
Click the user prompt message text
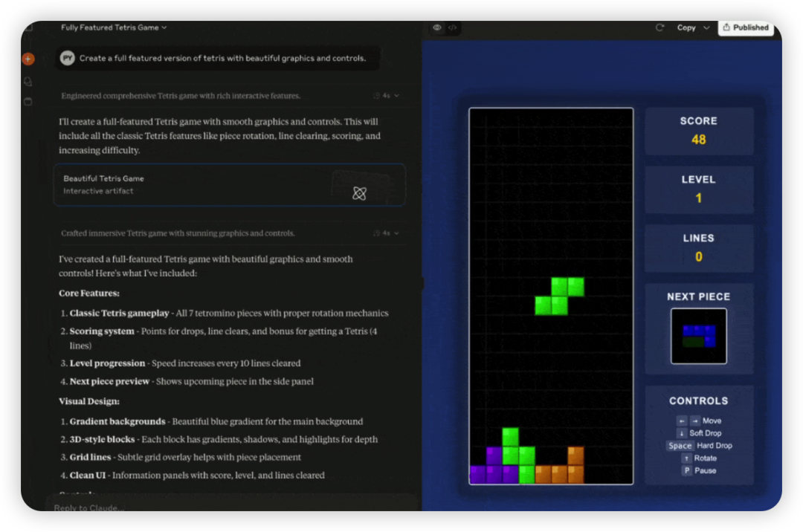pos(223,58)
